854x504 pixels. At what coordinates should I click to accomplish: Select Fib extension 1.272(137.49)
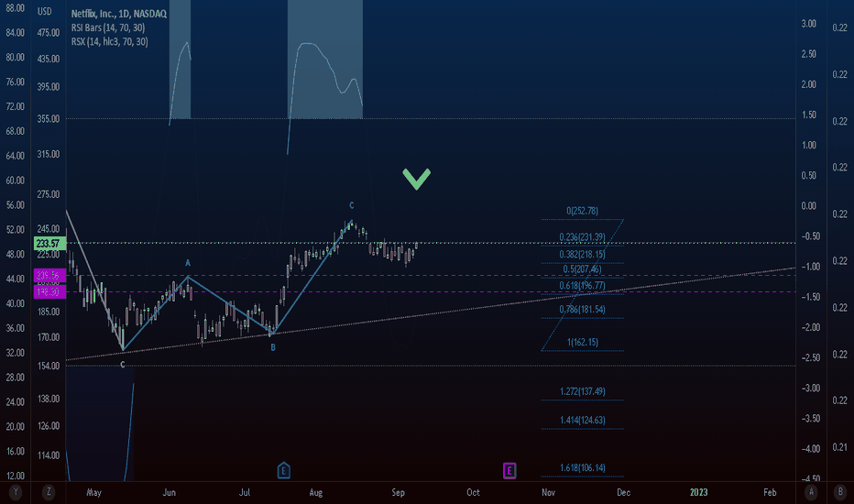pyautogui.click(x=582, y=391)
